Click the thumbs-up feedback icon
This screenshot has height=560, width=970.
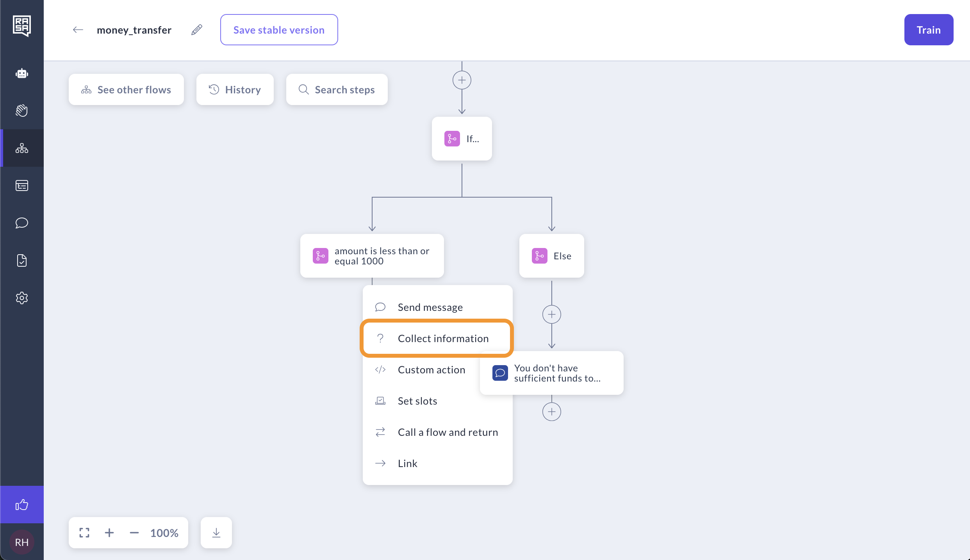click(22, 505)
